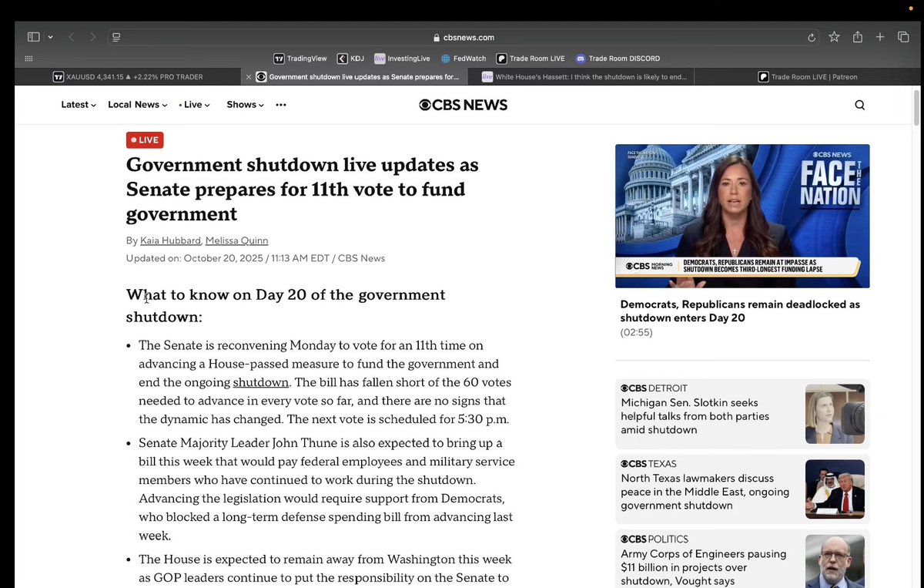Switch to the White House's Hassett tab
This screenshot has width=924, height=588.
coord(581,77)
